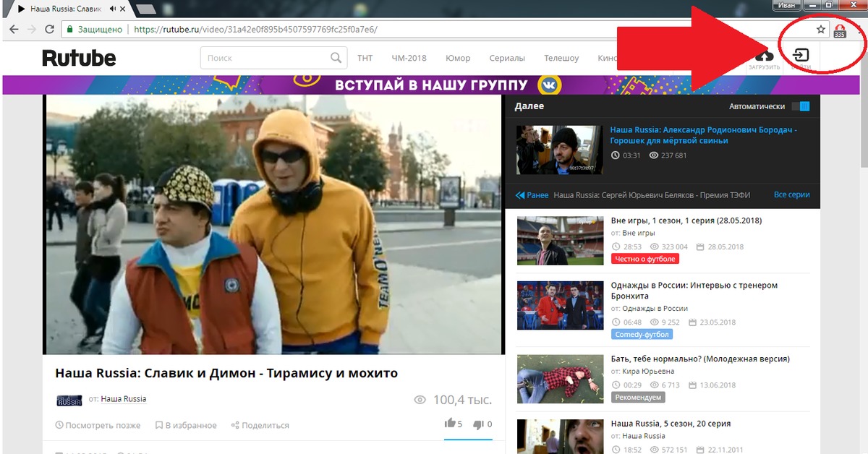Go back using browser back arrow

(14, 30)
